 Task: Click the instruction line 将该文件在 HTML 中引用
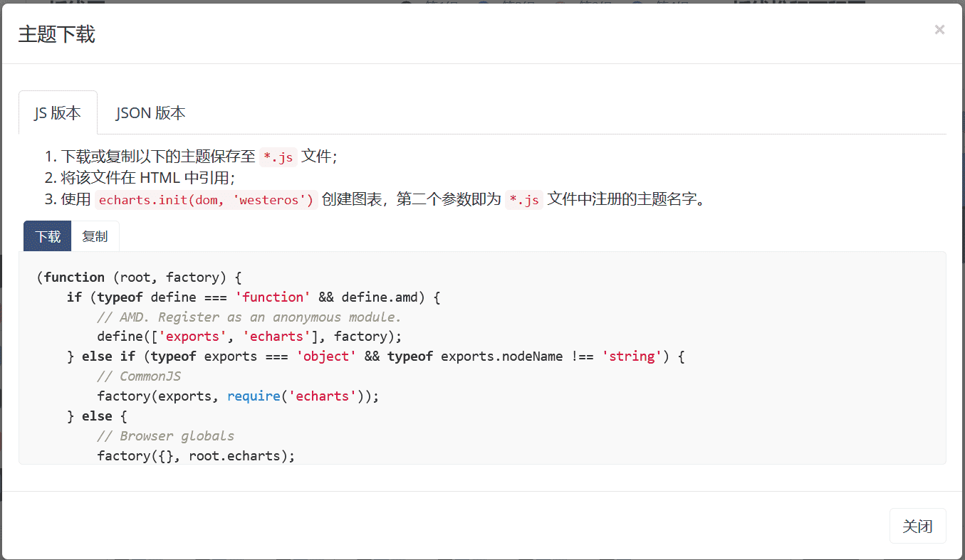147,178
